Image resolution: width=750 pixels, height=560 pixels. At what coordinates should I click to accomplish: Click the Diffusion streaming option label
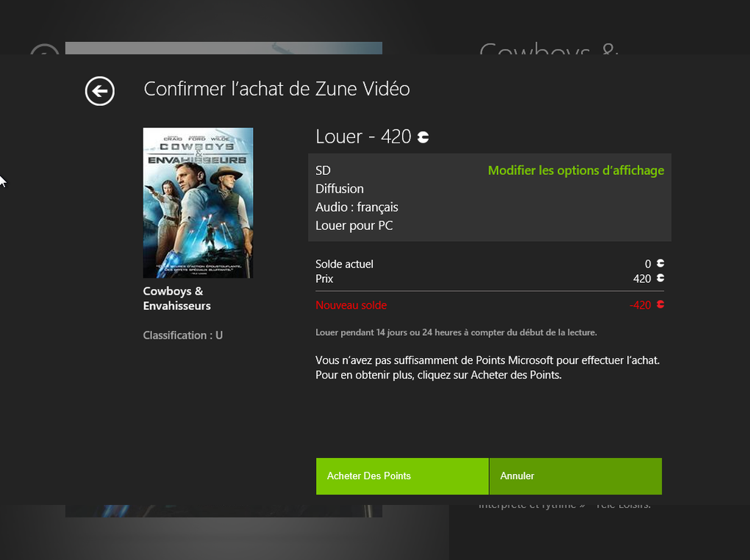(x=340, y=188)
